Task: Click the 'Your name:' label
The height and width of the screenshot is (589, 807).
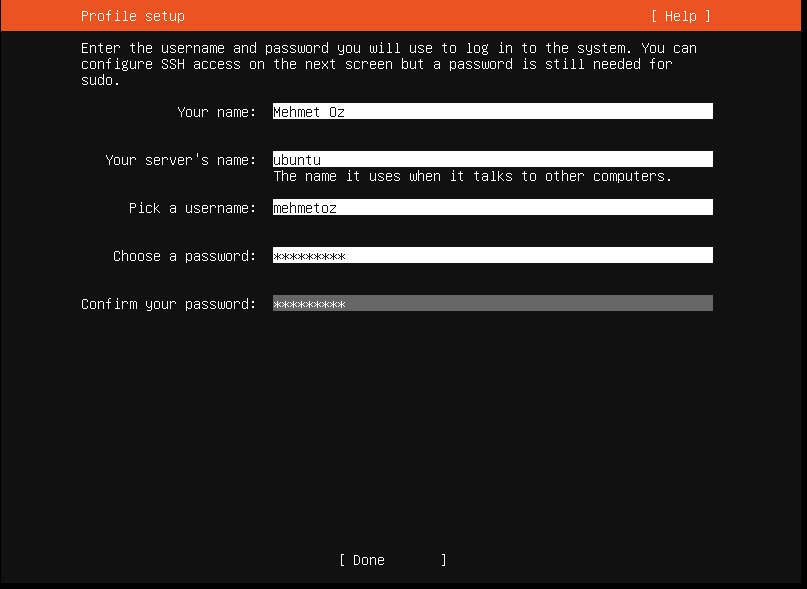Action: click(x=217, y=112)
